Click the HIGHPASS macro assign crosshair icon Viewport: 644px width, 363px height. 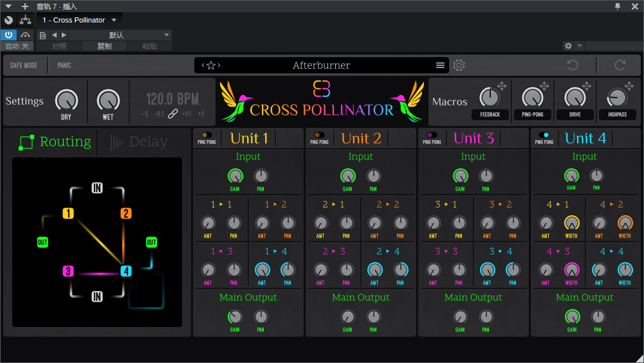tap(629, 85)
